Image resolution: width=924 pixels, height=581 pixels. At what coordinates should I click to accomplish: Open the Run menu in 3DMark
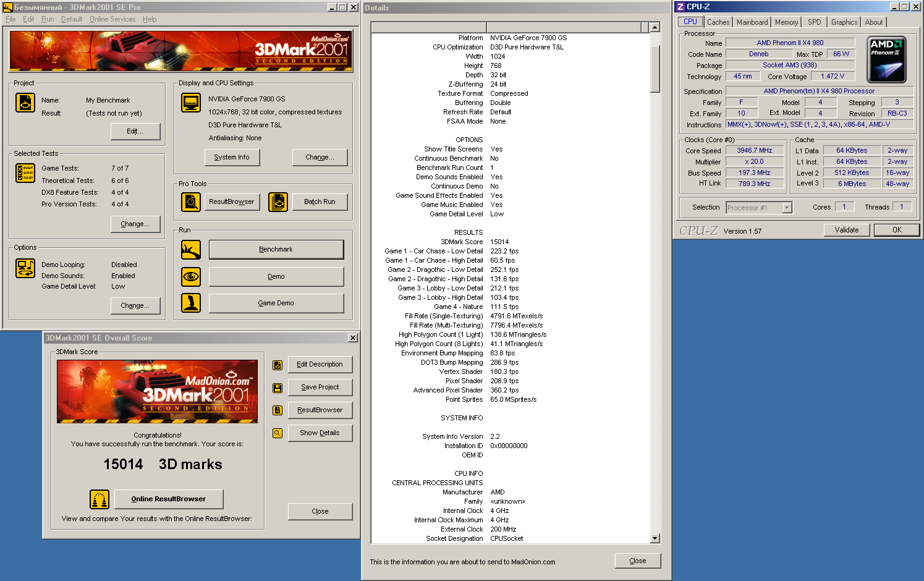point(48,19)
